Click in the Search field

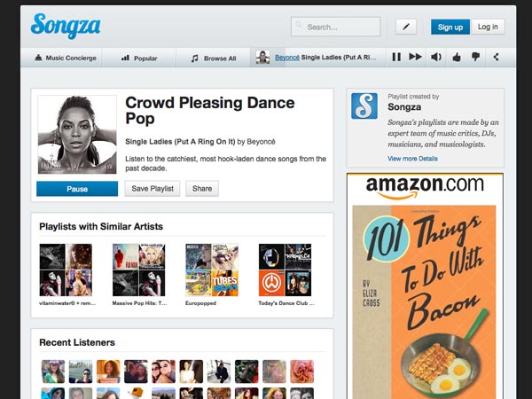pos(341,27)
